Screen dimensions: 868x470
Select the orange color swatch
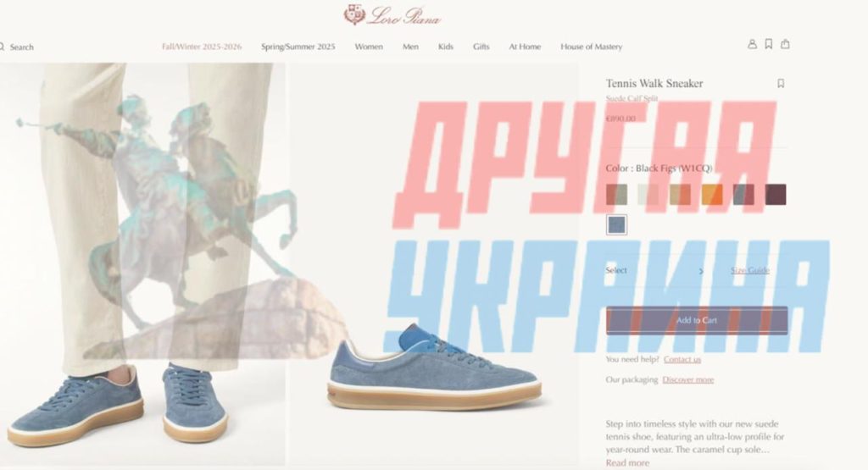[712, 195]
